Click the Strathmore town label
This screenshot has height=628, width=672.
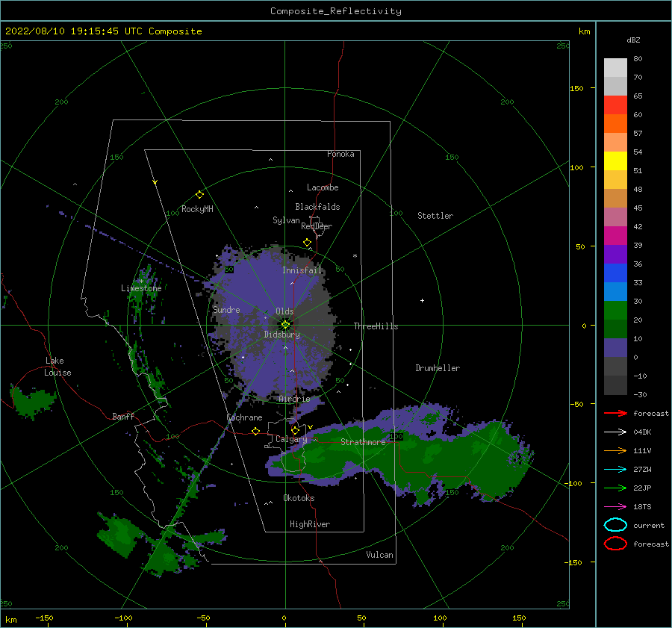(x=363, y=442)
